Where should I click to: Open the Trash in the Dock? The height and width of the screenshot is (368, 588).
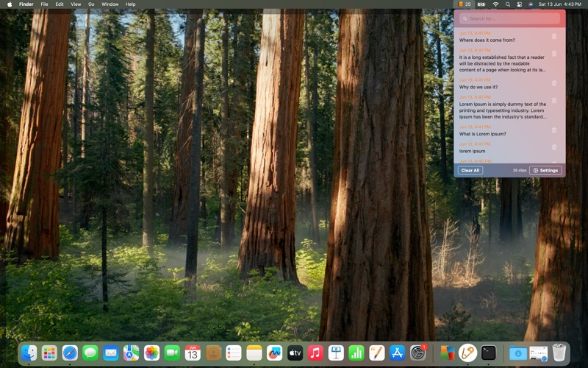click(x=559, y=353)
